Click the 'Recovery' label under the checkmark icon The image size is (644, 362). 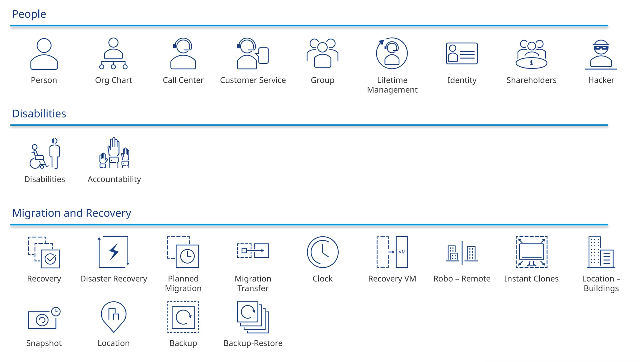(44, 279)
